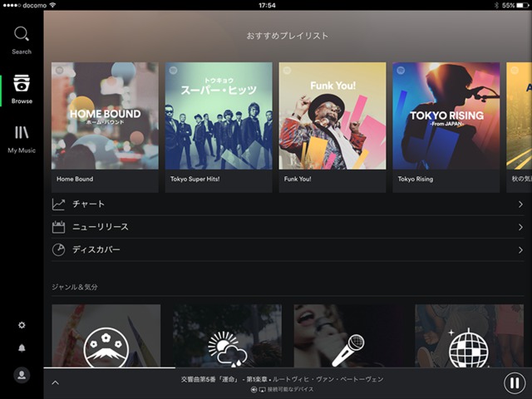532x399 pixels.
Task: Open user profile avatar icon
Action: coord(22,376)
